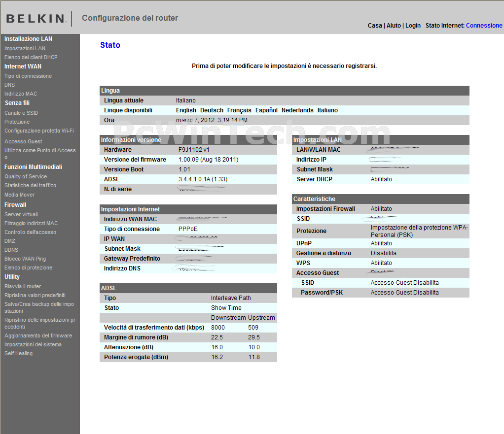Open Self Healing utility page
This screenshot has width=504, height=434.
(18, 353)
